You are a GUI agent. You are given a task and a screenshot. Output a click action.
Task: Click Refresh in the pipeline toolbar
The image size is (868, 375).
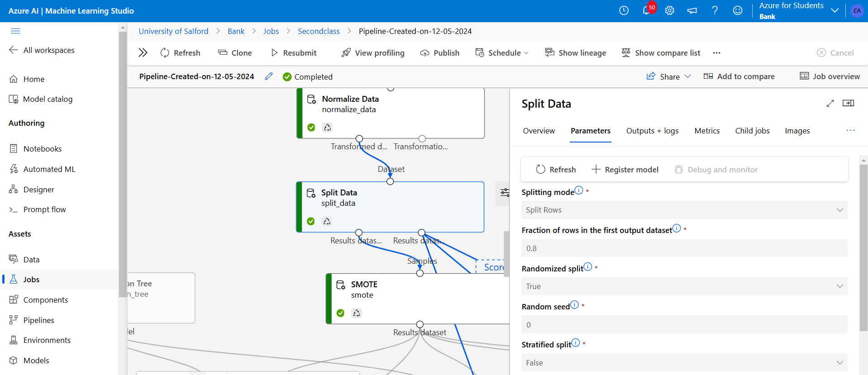tap(180, 53)
